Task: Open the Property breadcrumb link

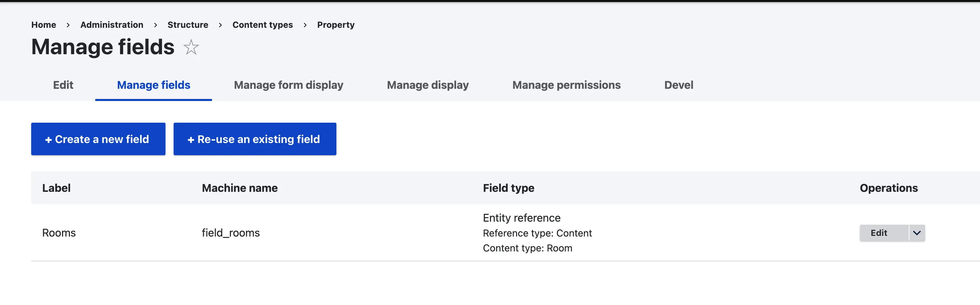Action: pyautogui.click(x=336, y=25)
